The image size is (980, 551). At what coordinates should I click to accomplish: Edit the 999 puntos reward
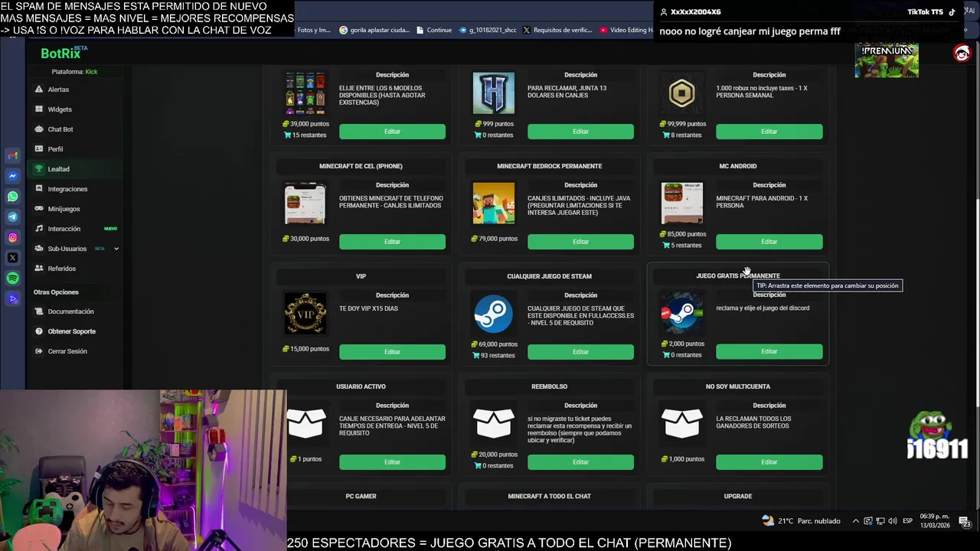click(x=580, y=132)
